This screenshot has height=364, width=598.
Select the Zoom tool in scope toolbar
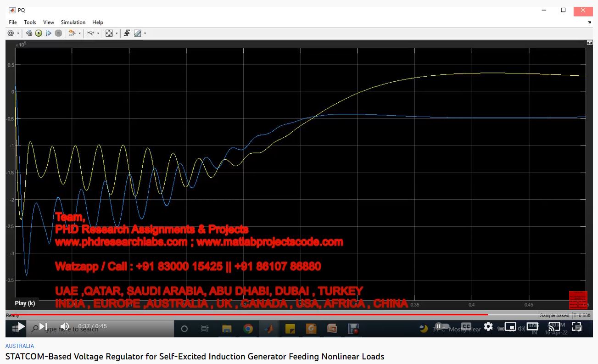(90, 34)
